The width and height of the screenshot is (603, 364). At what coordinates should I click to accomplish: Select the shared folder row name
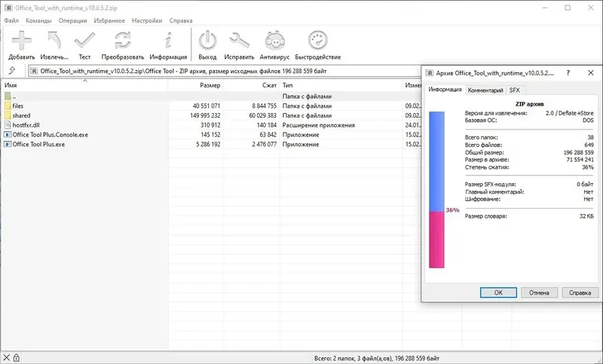click(x=21, y=115)
